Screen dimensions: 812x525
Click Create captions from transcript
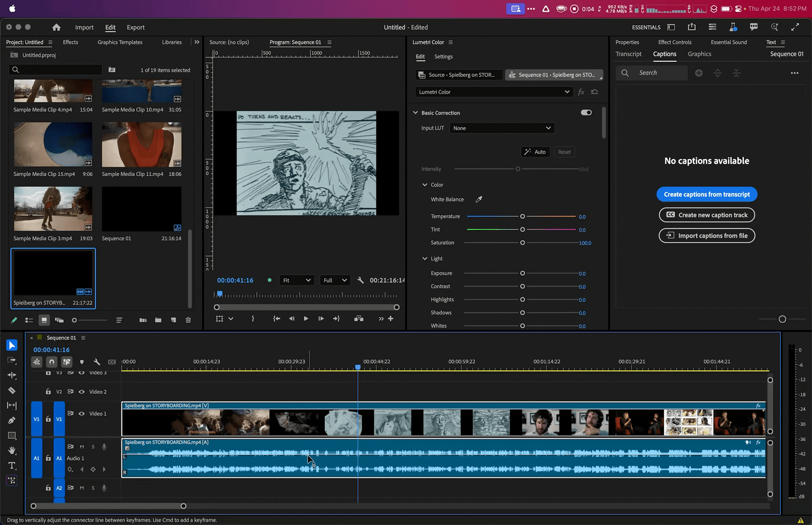(x=707, y=194)
